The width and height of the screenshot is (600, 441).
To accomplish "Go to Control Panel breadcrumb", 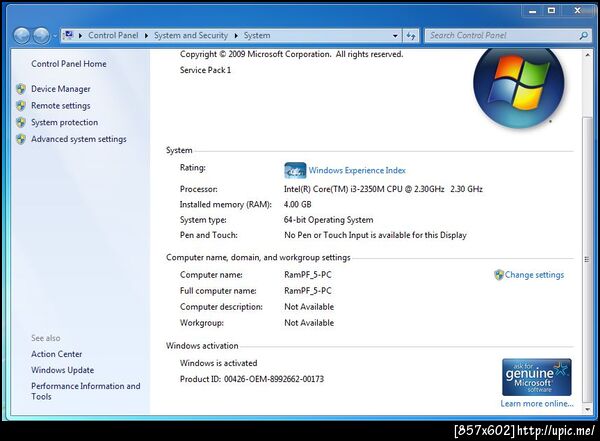I will point(113,36).
